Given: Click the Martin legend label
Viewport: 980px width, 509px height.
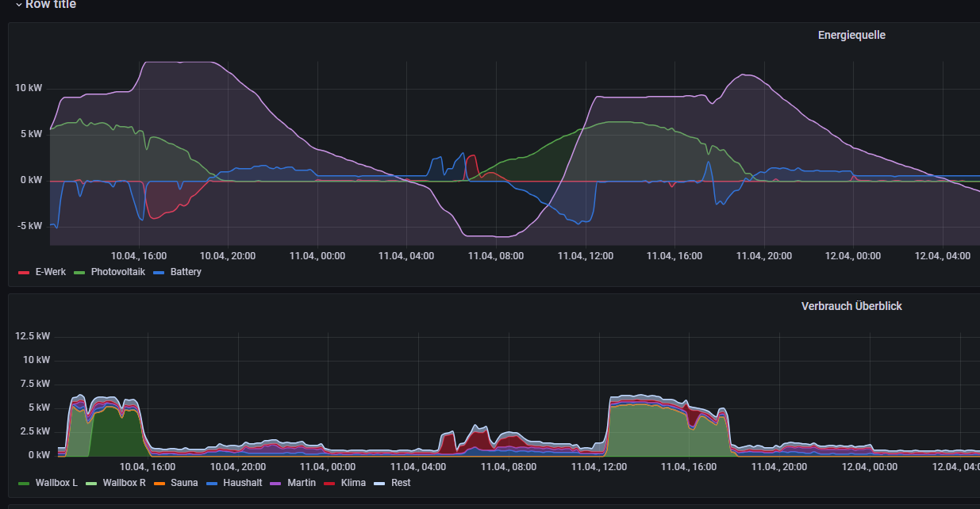Looking at the screenshot, I should [302, 483].
